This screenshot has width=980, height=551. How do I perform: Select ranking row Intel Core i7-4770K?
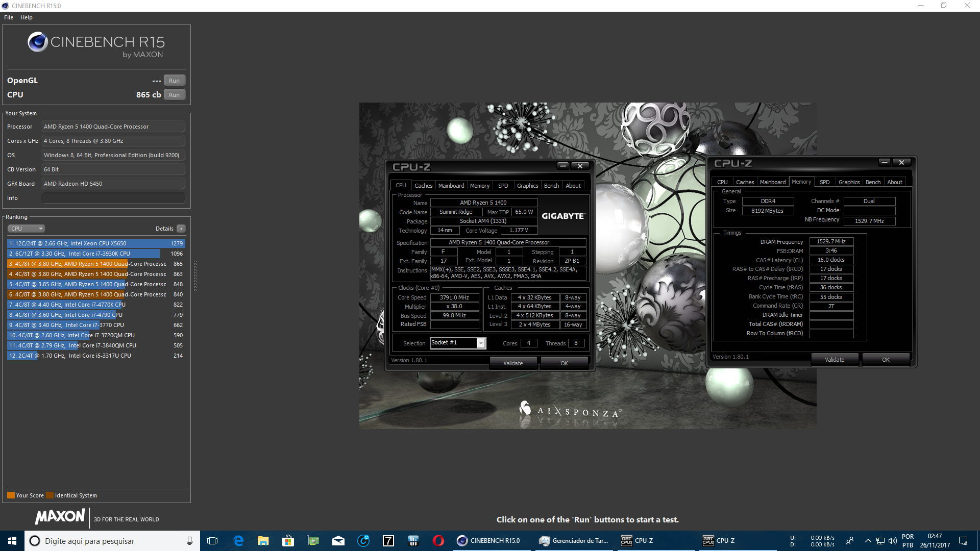pos(96,305)
